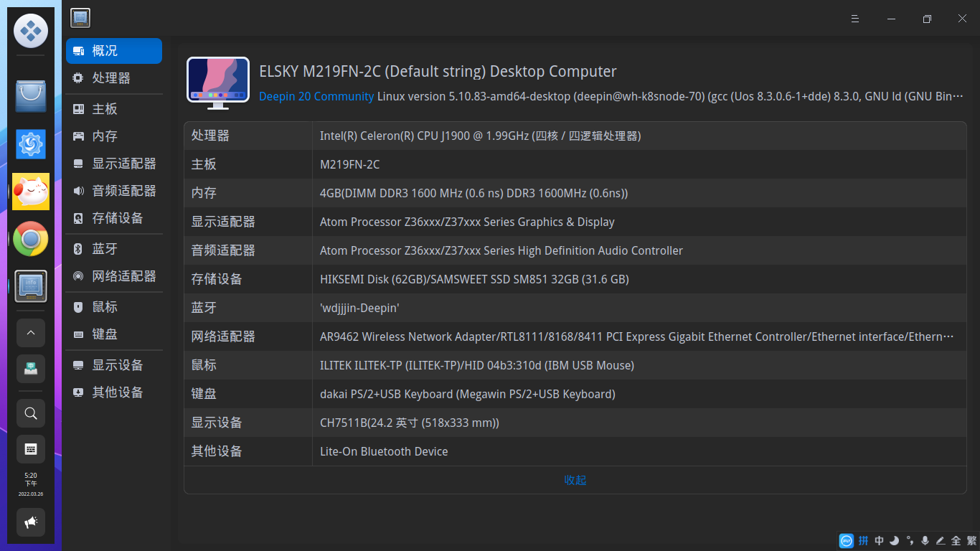The height and width of the screenshot is (551, 980).
Task: Open storage devices (存储设备) section
Action: coord(117,218)
